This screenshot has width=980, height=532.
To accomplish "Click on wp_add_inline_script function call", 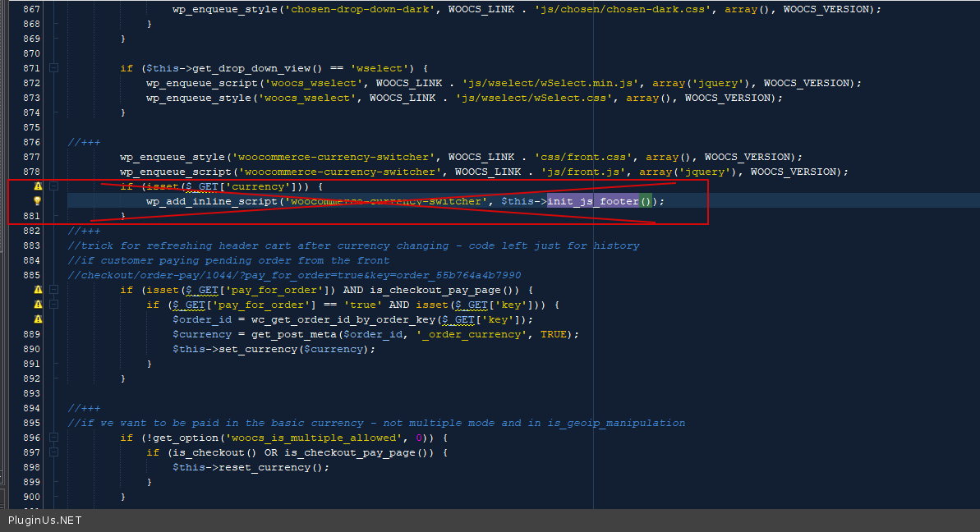I will [212, 201].
